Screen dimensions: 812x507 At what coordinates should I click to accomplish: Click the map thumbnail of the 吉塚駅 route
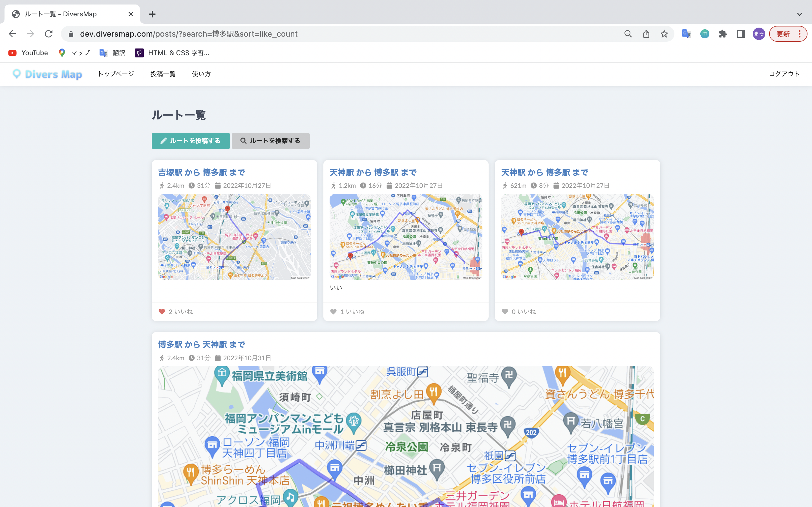(x=234, y=237)
